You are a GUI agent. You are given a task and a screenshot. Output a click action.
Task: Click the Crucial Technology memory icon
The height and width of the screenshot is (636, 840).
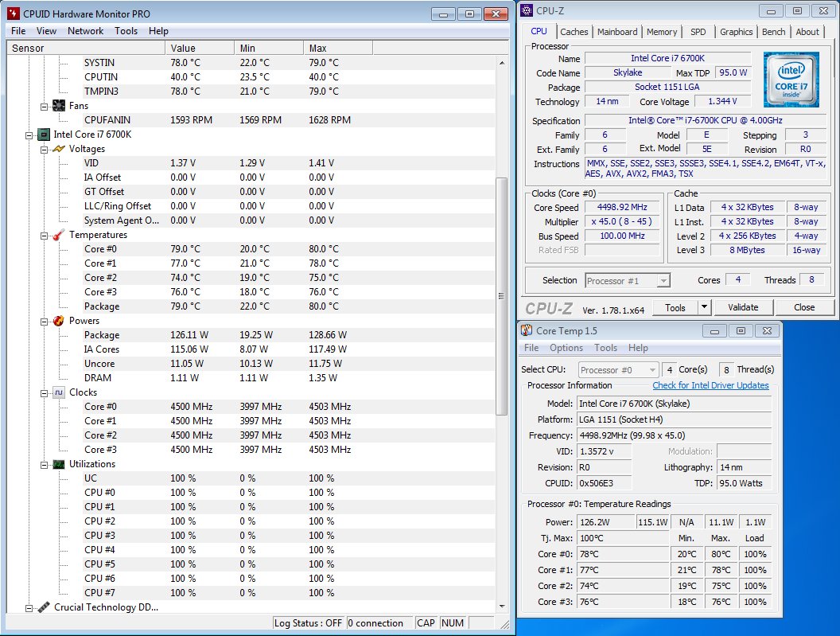click(44, 607)
